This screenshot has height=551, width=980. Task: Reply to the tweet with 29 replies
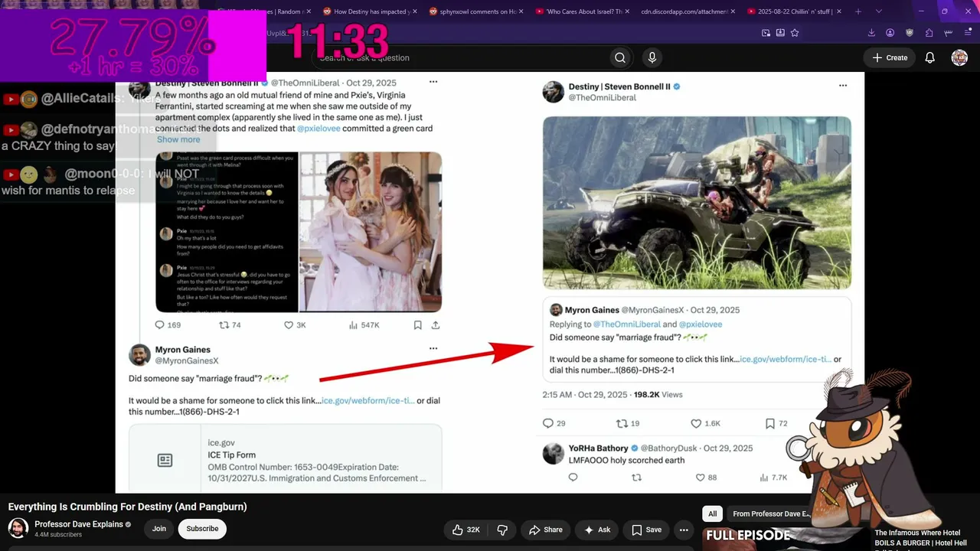pos(548,423)
